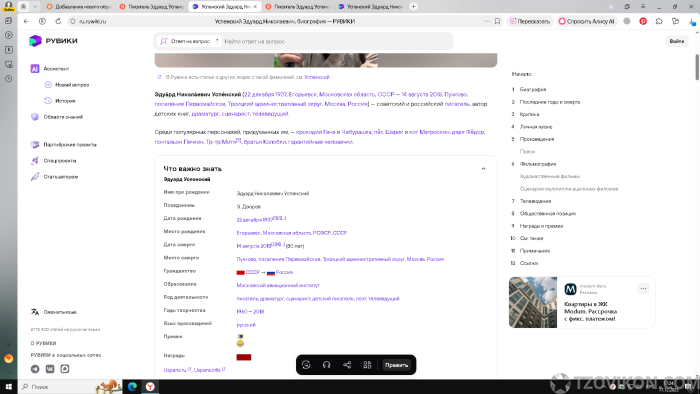This screenshot has height=394, width=700.
Task: Click the browser address bar URL
Action: [x=93, y=21]
